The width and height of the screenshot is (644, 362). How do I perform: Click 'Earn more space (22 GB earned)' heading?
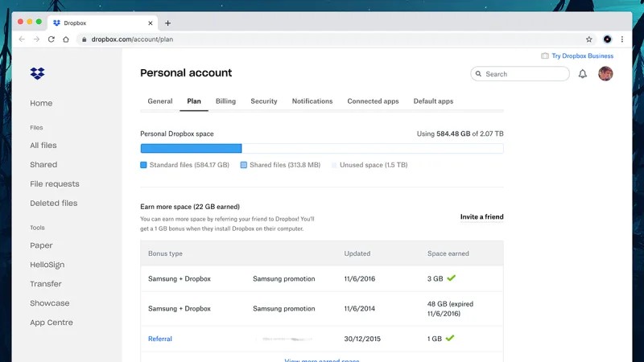(x=190, y=207)
